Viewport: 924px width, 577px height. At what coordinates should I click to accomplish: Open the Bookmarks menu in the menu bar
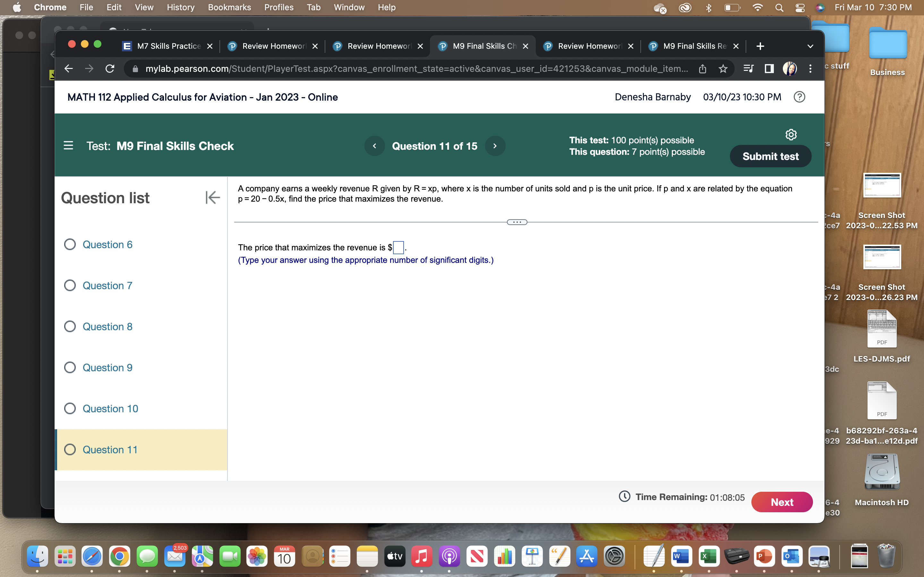tap(229, 7)
